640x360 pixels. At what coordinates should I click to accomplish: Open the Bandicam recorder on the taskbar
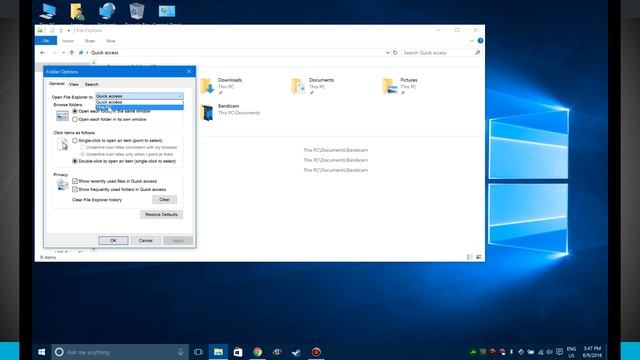coord(316,352)
